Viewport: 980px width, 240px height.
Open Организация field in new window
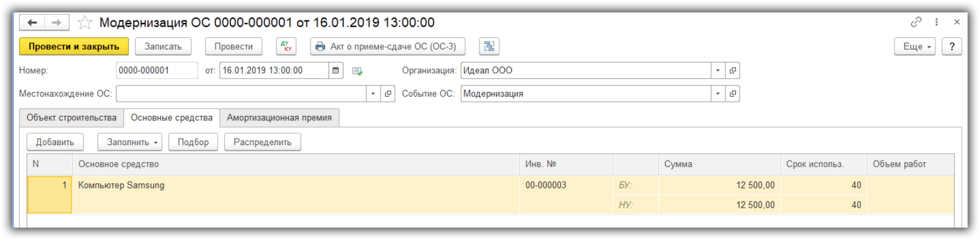coord(733,71)
